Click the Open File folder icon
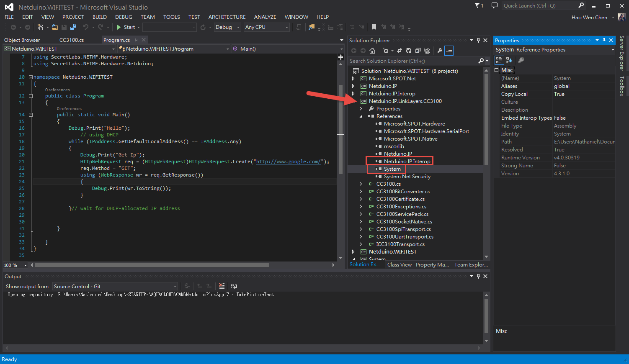The height and width of the screenshot is (364, 629). pos(54,27)
